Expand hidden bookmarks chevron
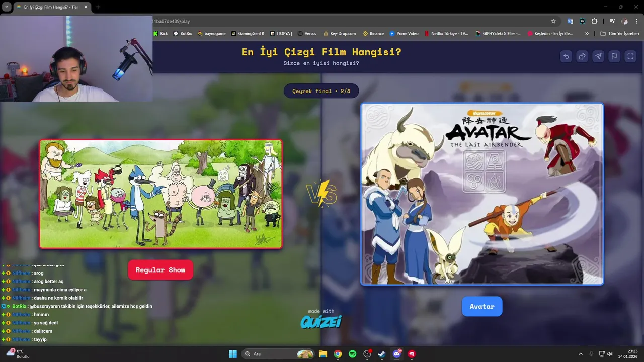The width and height of the screenshot is (644, 362). [587, 34]
